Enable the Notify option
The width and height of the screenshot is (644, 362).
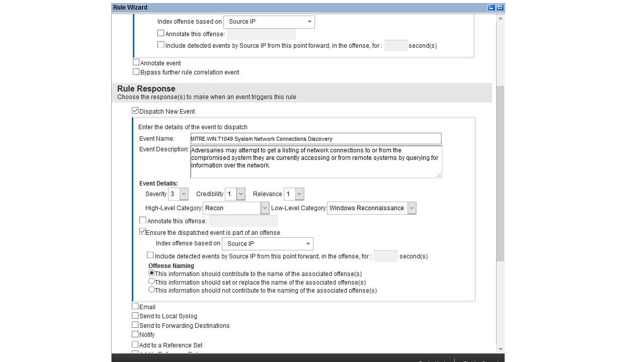point(135,334)
